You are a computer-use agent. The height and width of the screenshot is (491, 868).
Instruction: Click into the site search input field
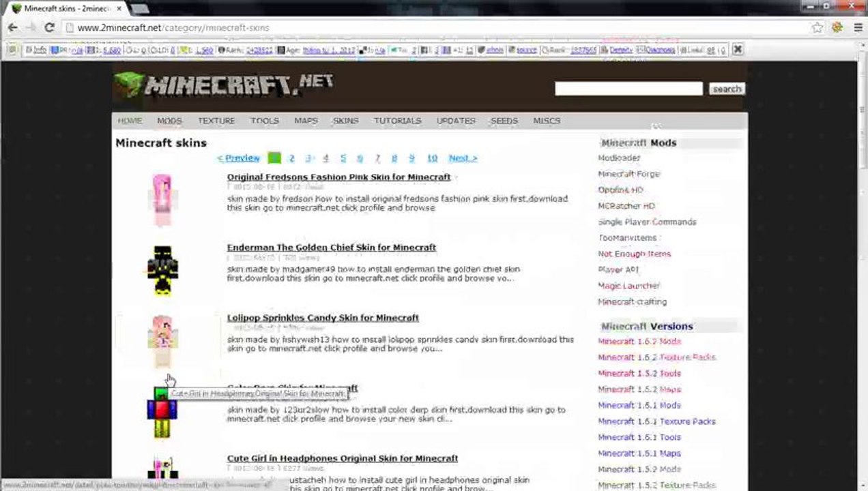pos(628,89)
